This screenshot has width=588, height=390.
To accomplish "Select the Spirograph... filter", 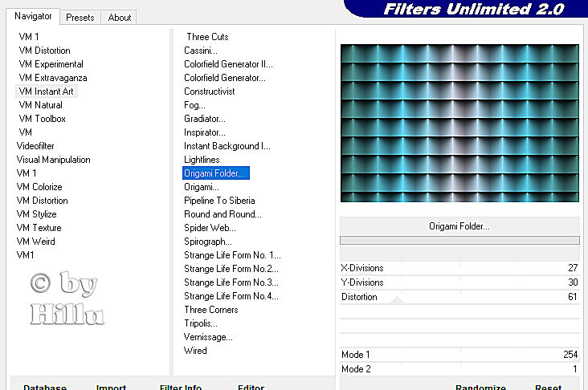I will [208, 242].
